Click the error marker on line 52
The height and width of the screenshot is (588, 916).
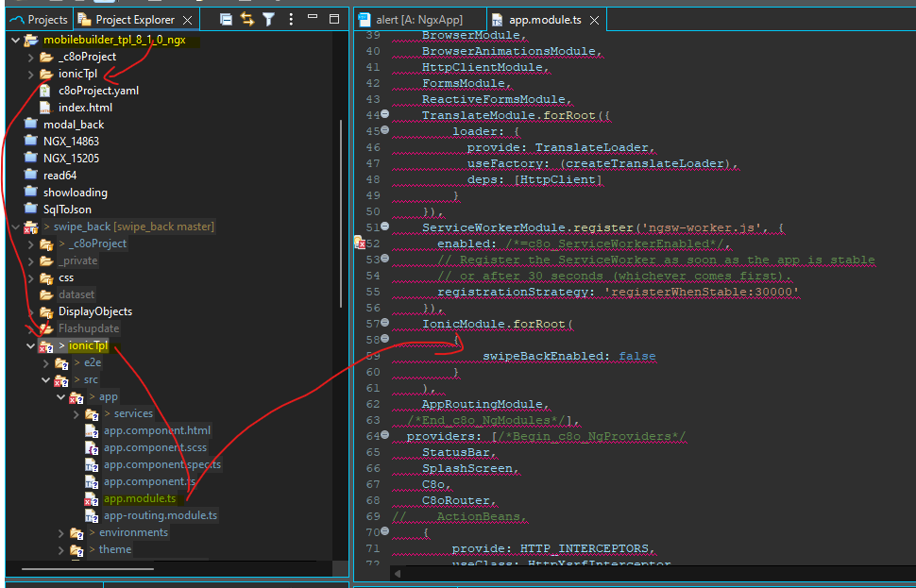coord(360,244)
